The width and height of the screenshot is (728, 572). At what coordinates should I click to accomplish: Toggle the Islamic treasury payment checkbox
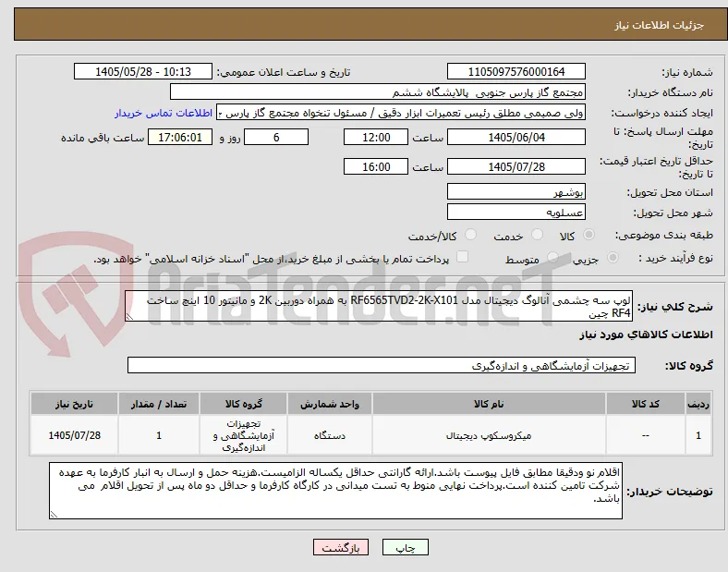463,257
